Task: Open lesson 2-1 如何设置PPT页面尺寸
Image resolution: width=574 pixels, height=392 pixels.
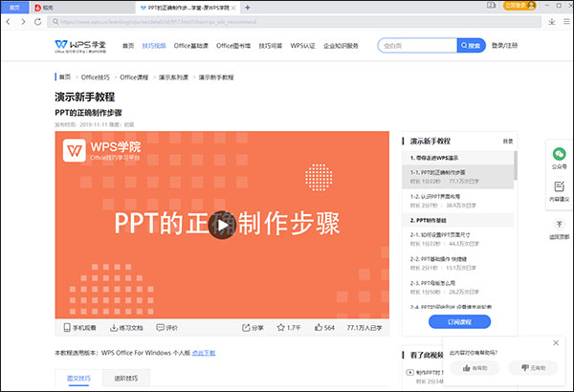Action: 458,239
